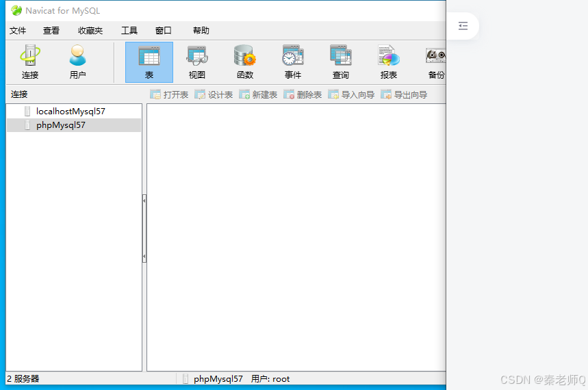Open the 报表 (Report) toolbar icon
The image size is (588, 390).
(389, 62)
